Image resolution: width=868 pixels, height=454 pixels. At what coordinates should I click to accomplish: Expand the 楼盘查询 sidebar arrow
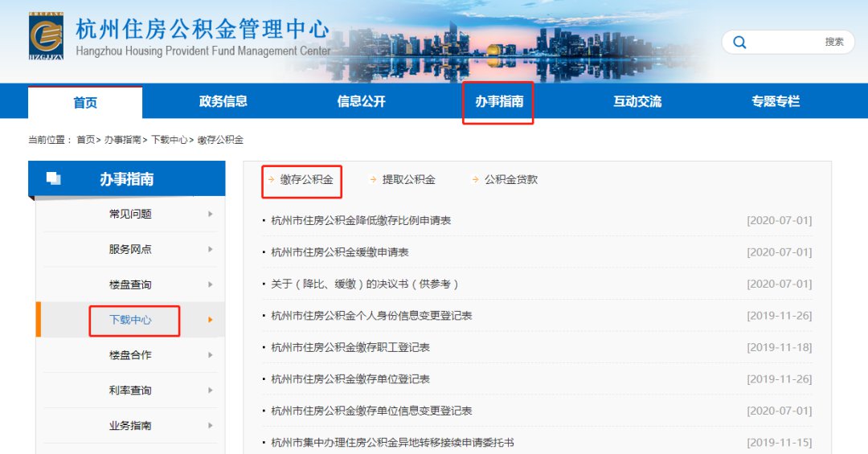(211, 284)
